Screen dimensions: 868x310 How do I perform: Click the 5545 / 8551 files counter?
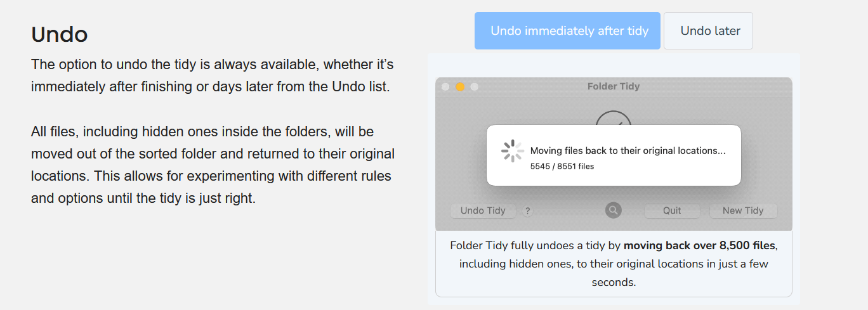coord(562,166)
